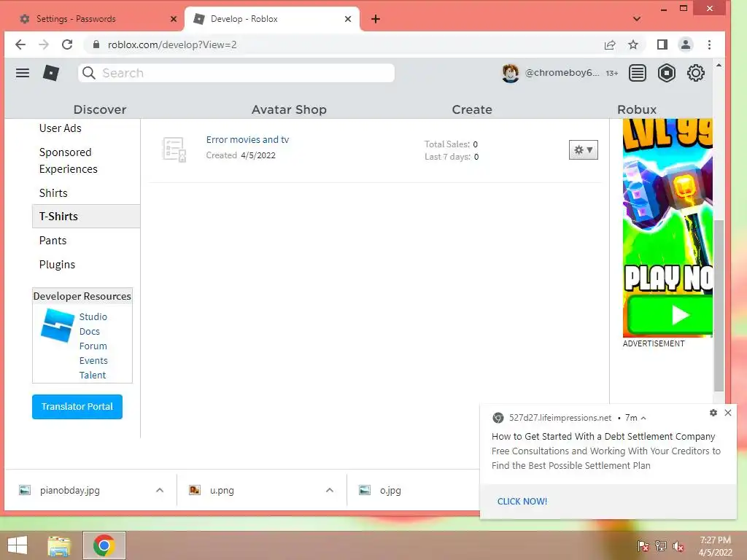This screenshot has width=747, height=560.
Task: Open the Roblox hamburger menu
Action: tap(23, 73)
